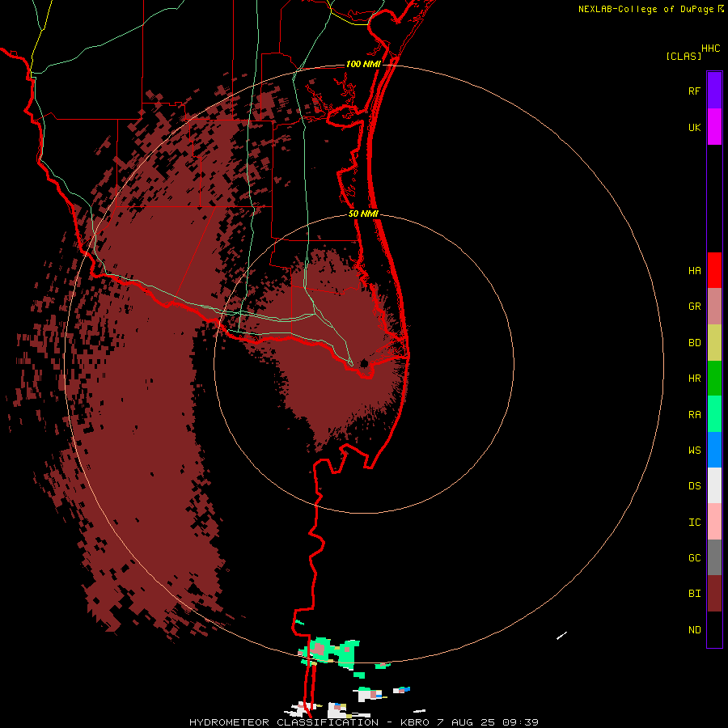Viewport: 728px width, 728px height.
Task: Click the IC legend label
Action: [x=694, y=523]
